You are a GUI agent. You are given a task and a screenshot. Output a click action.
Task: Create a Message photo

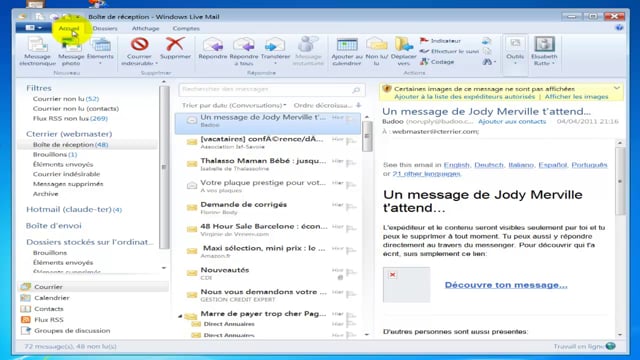coord(71,51)
